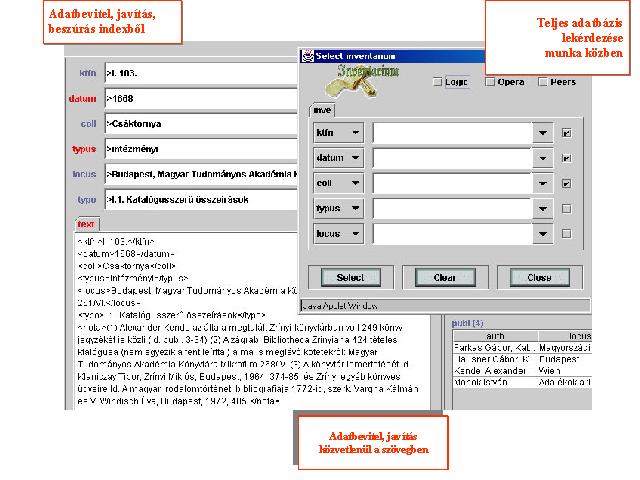Click the Inventarium logo image in dialog
The height and width of the screenshot is (480, 640).
pyautogui.click(x=362, y=80)
